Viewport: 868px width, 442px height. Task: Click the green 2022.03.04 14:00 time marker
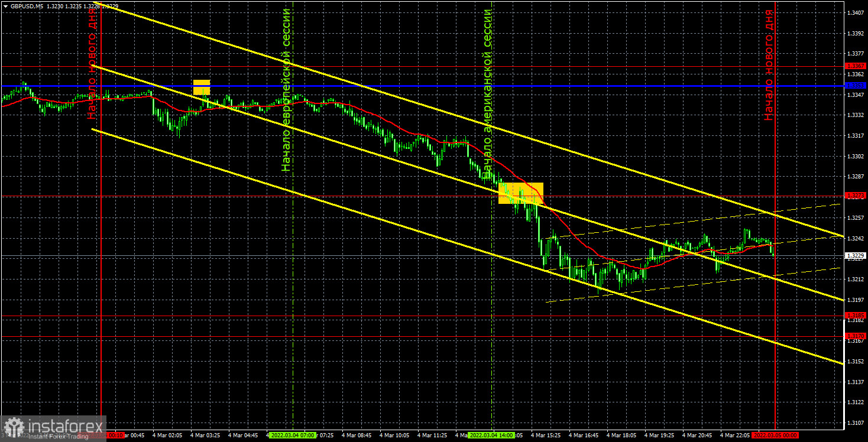pos(491,435)
